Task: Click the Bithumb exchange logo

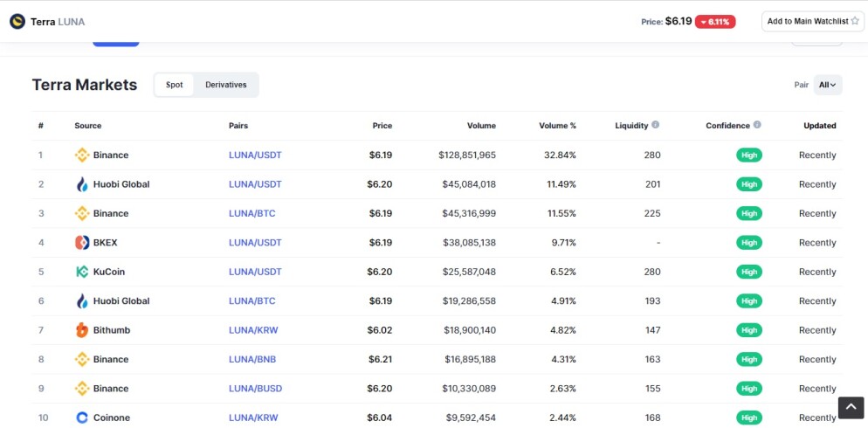Action: click(x=82, y=330)
